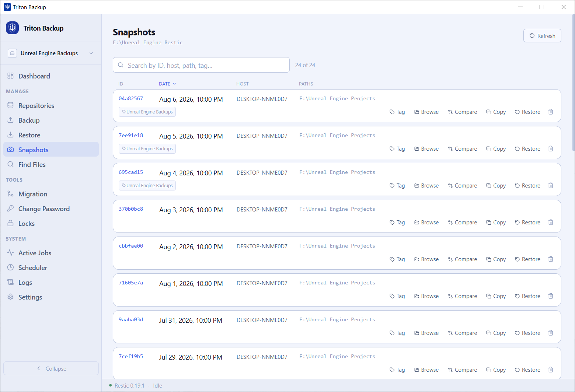The height and width of the screenshot is (392, 575).
Task: Go to the Restore page
Action: [x=51, y=135]
